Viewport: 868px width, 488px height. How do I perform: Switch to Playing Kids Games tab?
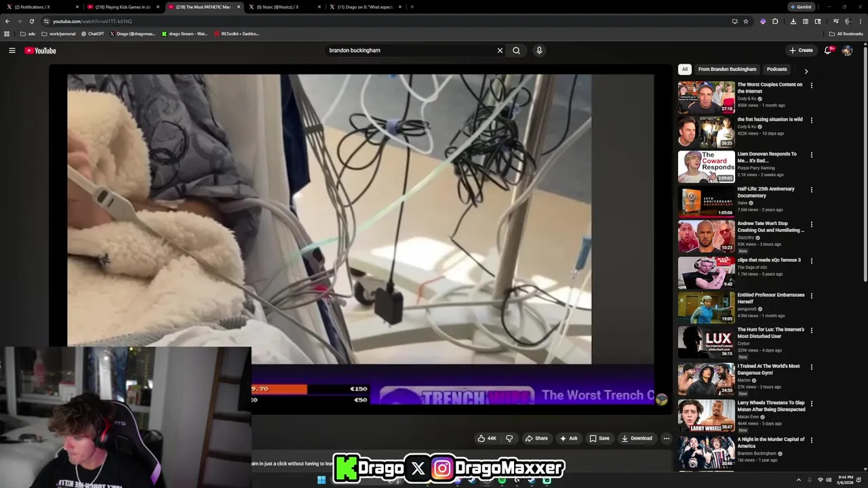point(122,7)
